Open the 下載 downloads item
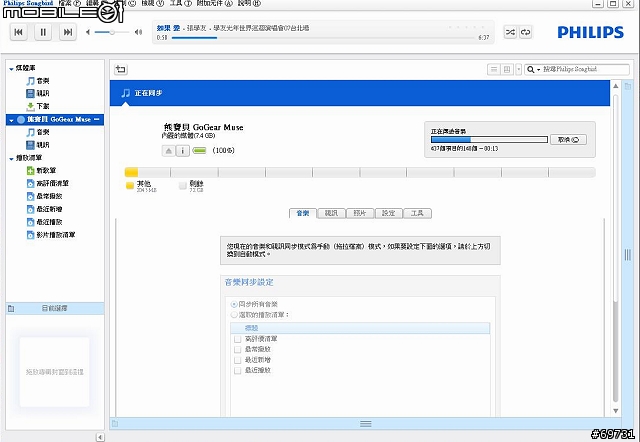The height and width of the screenshot is (442, 640). click(x=38, y=106)
